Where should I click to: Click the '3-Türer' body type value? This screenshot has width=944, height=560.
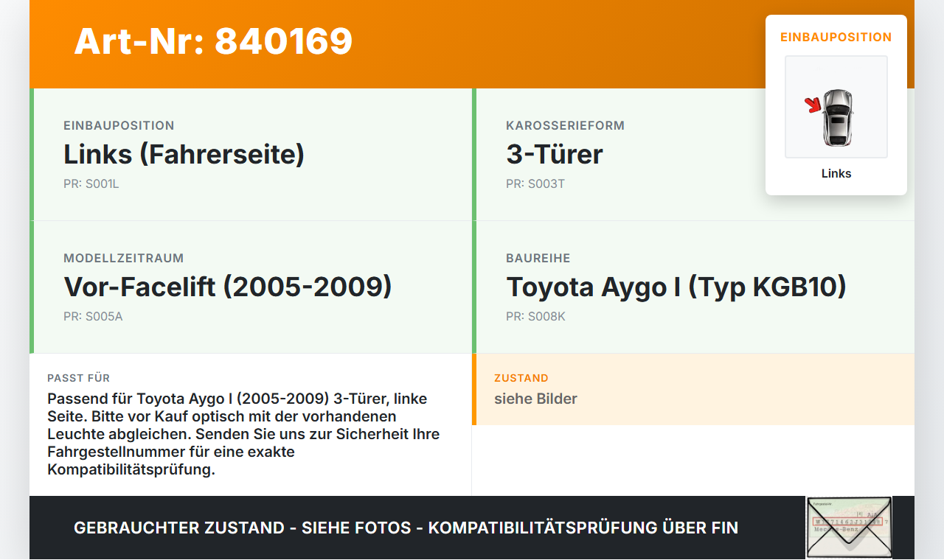[555, 154]
